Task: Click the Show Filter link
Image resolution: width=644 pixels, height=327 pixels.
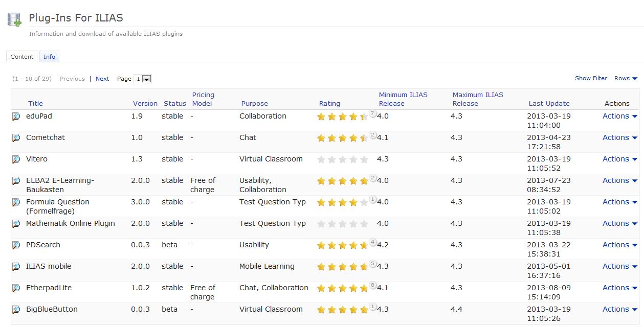Action: (x=591, y=78)
